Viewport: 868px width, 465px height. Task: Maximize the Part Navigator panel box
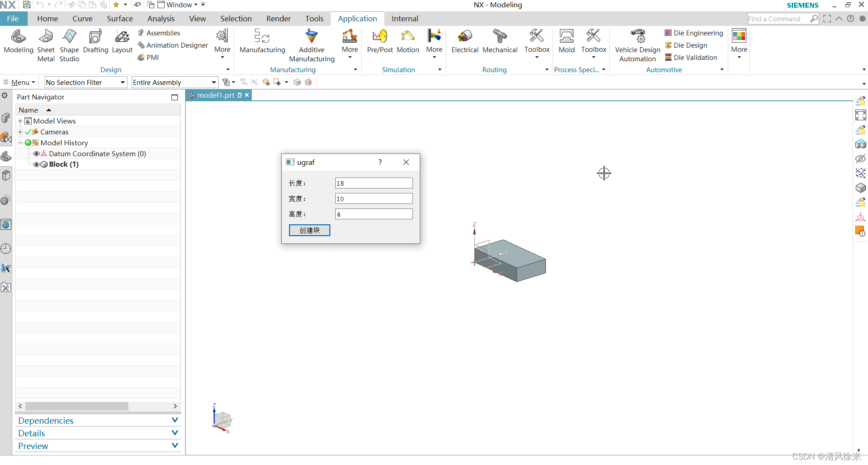175,97
